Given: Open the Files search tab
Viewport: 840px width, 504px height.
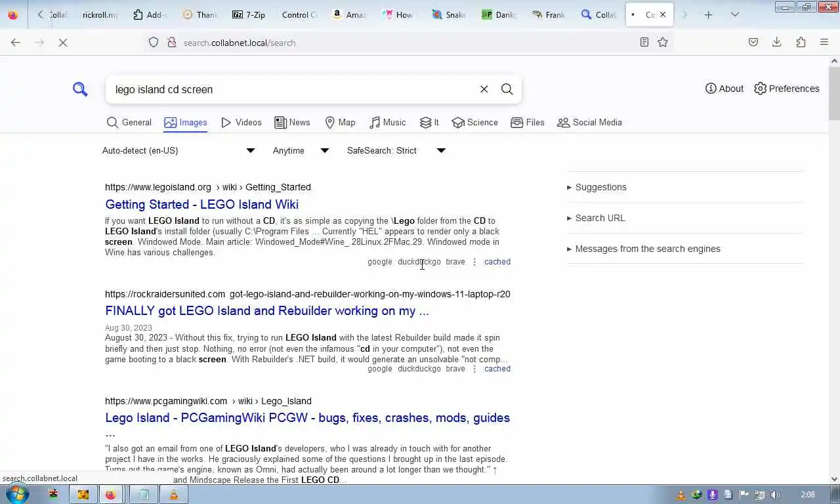Looking at the screenshot, I should (x=528, y=122).
